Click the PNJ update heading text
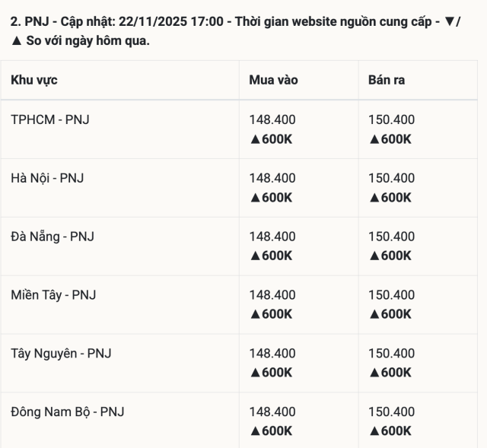The width and height of the screenshot is (487, 448). point(228,22)
